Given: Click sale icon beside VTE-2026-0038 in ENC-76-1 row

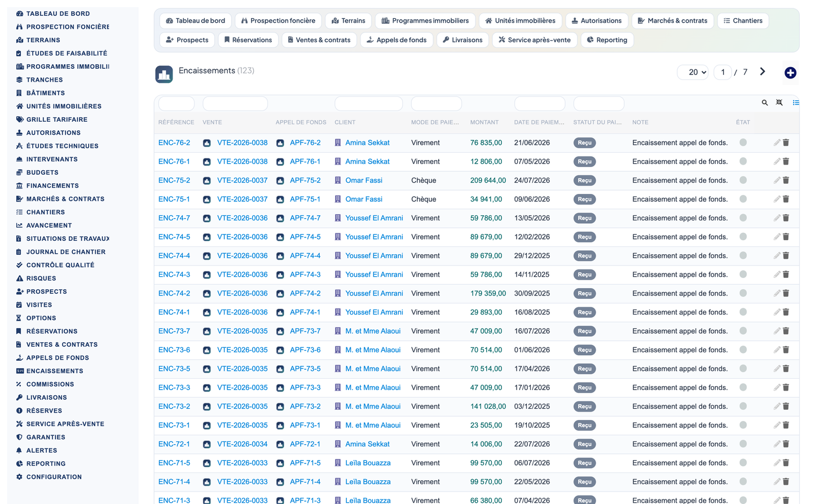Looking at the screenshot, I should point(207,162).
